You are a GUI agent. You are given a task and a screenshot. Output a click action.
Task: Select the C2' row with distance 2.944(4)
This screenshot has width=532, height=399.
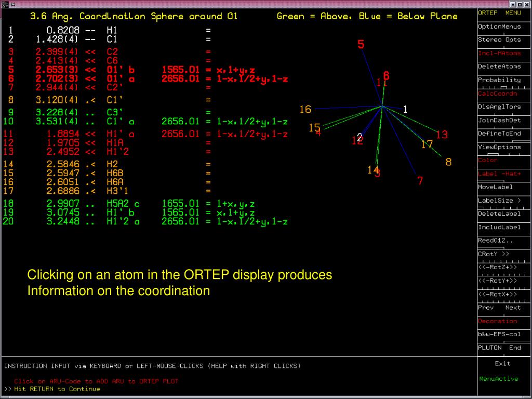coord(110,87)
